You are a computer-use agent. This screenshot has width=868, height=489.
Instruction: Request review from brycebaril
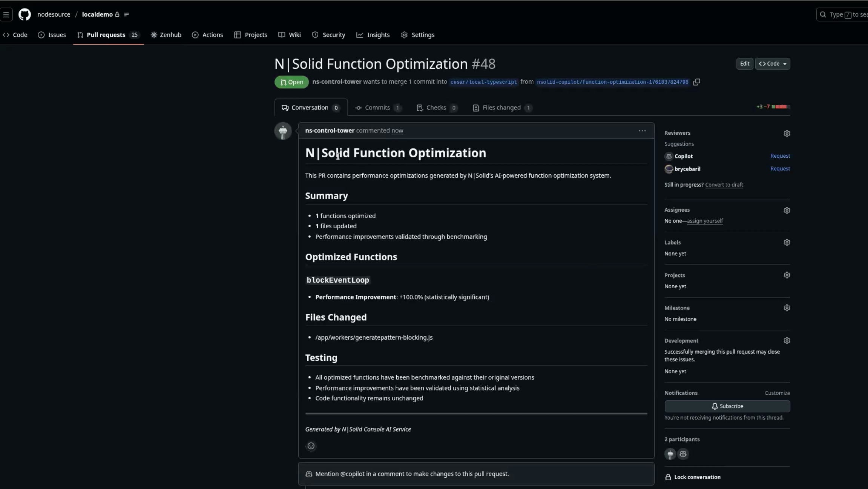[780, 168]
